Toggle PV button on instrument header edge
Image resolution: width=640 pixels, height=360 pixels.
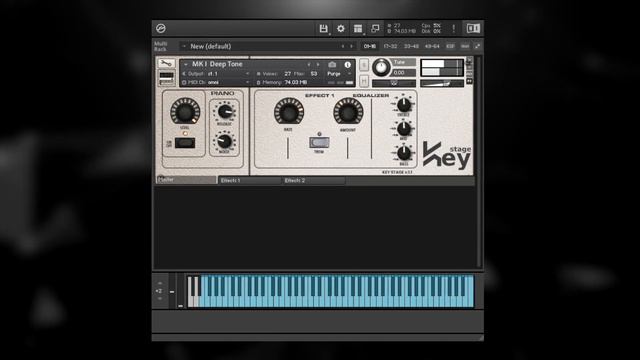pos(469,81)
